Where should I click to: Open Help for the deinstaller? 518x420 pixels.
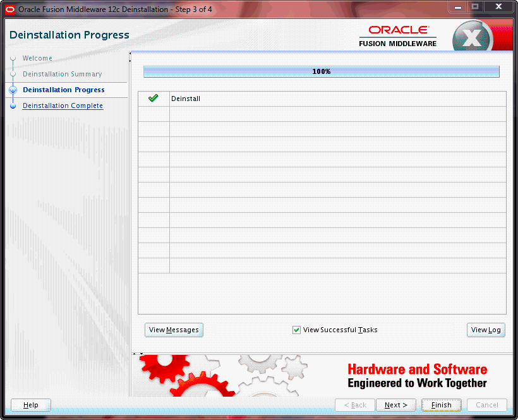pyautogui.click(x=31, y=405)
